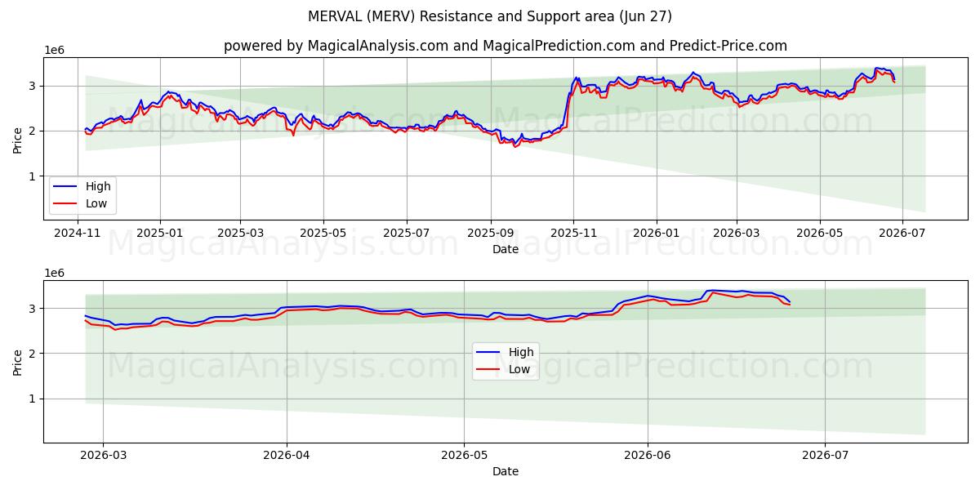Click the 2026-07 tick label in bottom chart
980x490 pixels.
(825, 457)
